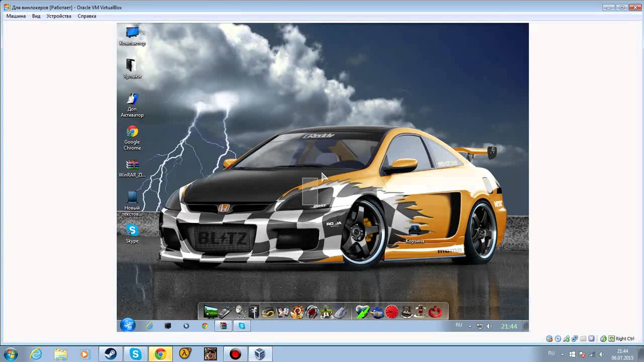Screen dimensions: 644x362
Task: Open the Машина menu
Action: point(16,16)
